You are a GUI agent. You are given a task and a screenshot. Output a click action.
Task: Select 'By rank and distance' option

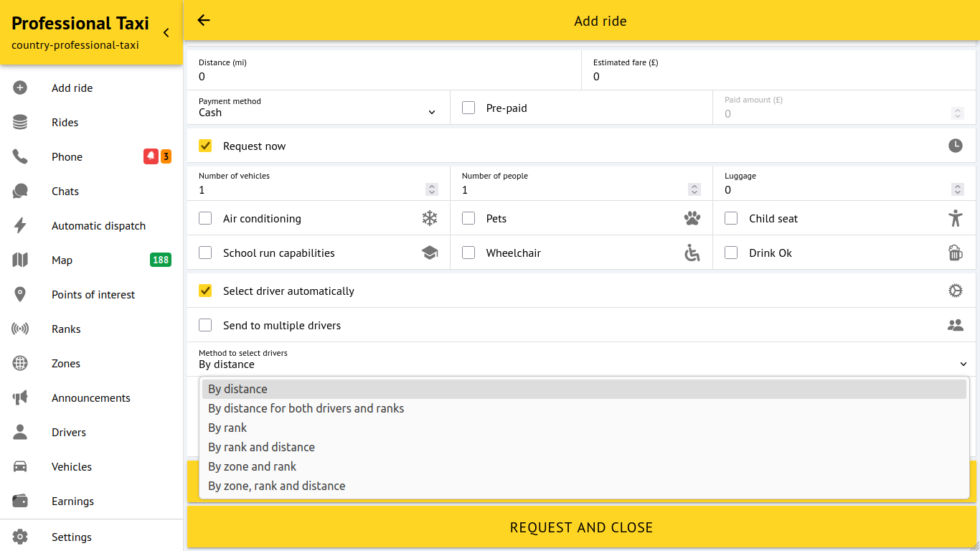coord(261,447)
